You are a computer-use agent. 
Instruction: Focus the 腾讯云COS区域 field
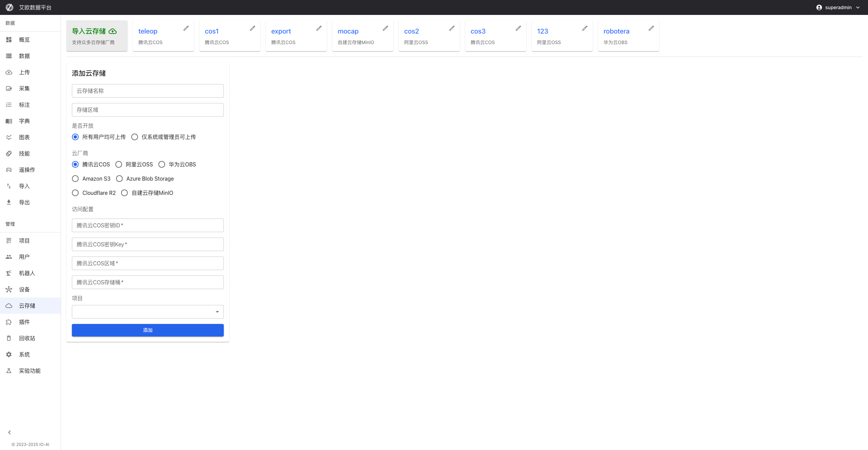coord(148,263)
